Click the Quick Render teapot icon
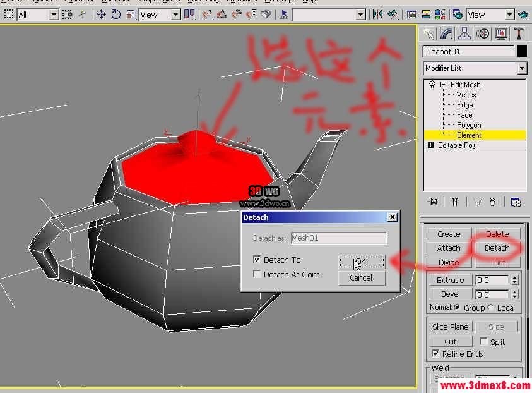Viewport: 532px width, 393px height. (x=523, y=15)
